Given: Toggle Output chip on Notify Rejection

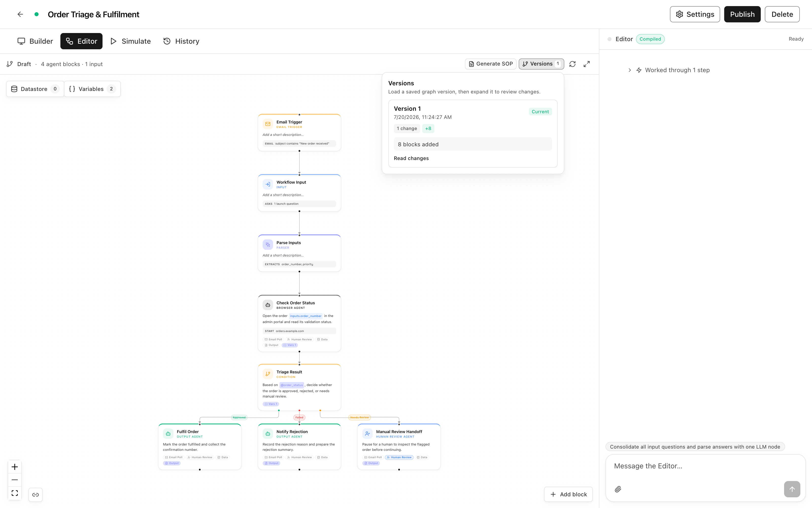Looking at the screenshot, I should click(x=272, y=463).
